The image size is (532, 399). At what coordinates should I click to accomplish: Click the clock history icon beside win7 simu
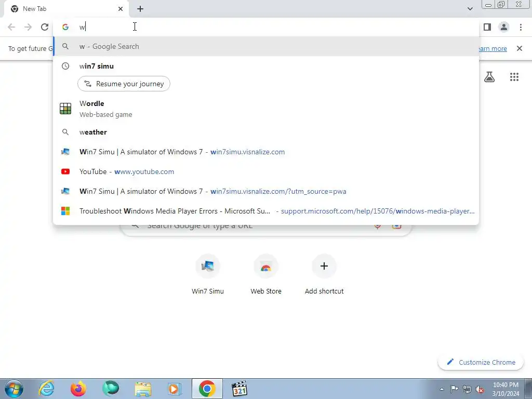65,66
